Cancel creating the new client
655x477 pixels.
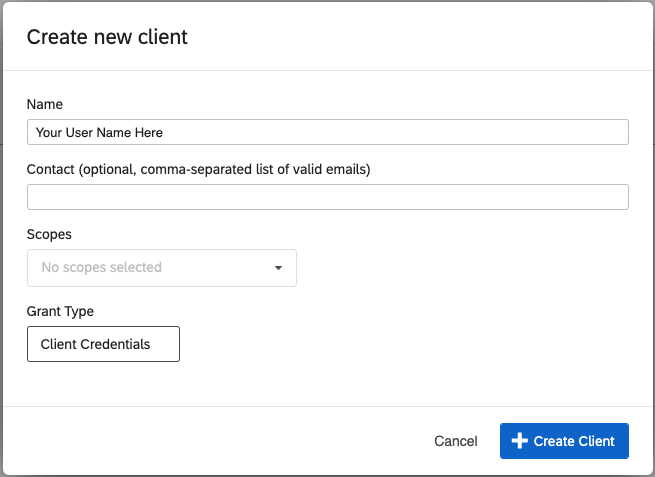click(455, 441)
